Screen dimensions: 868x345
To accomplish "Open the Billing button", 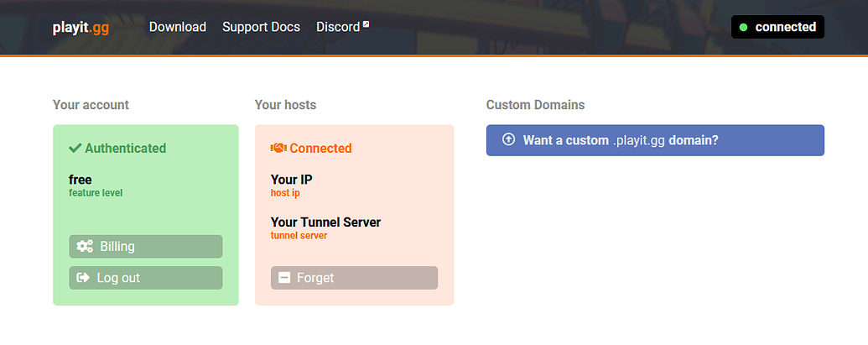I will pyautogui.click(x=146, y=247).
